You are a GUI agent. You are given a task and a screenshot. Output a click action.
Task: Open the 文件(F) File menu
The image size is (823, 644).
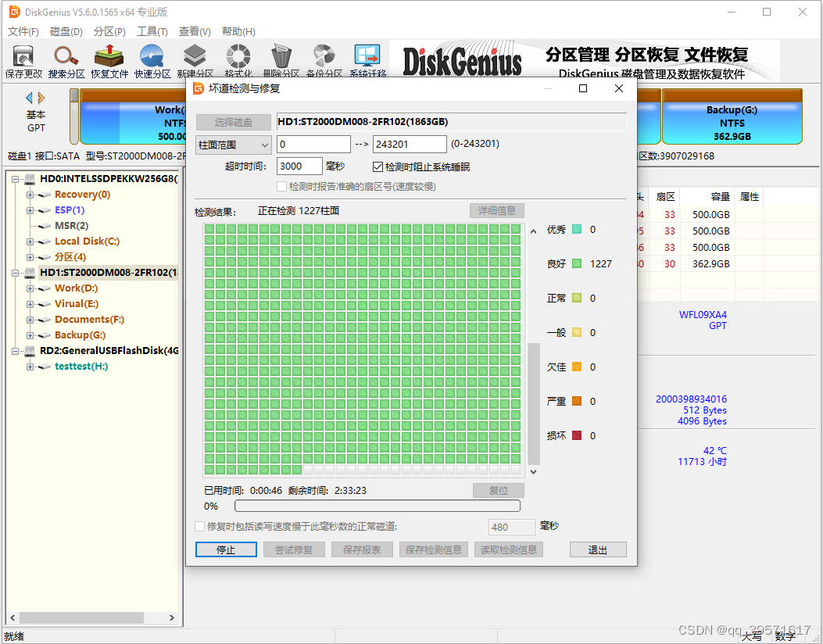(x=23, y=31)
